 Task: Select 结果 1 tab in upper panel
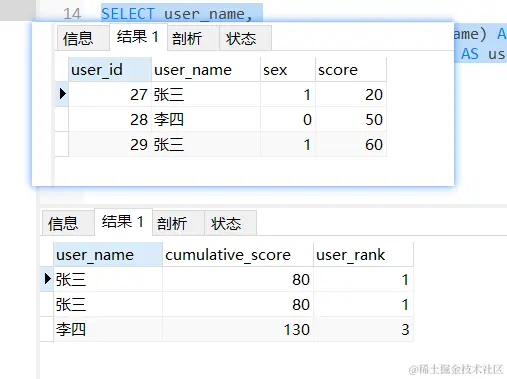[x=138, y=37]
